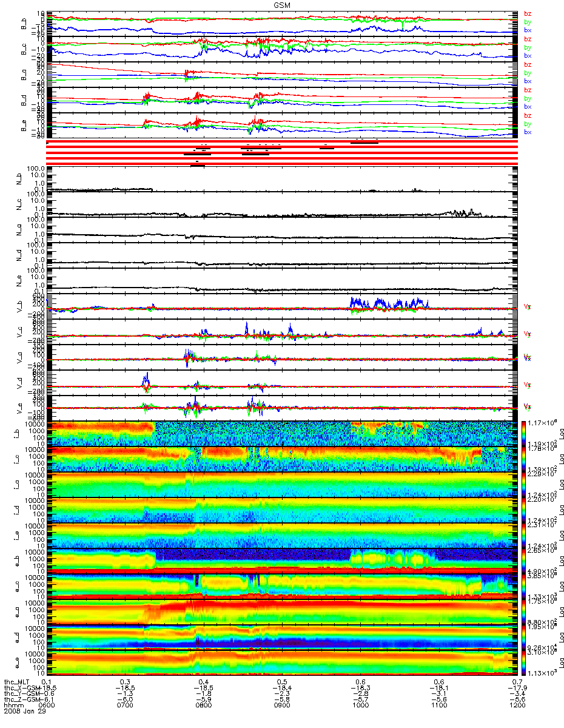This screenshot has width=564, height=728.
Task: Click the N_c density panel label
Action: tap(18, 204)
